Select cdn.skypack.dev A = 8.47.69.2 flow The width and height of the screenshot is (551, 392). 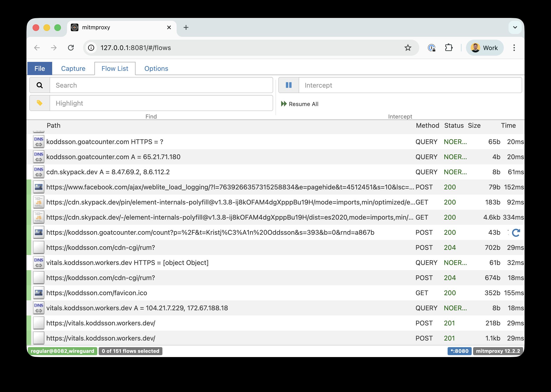point(275,172)
